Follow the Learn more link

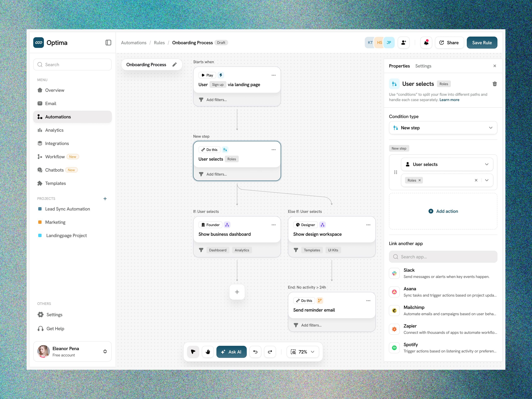tap(449, 100)
